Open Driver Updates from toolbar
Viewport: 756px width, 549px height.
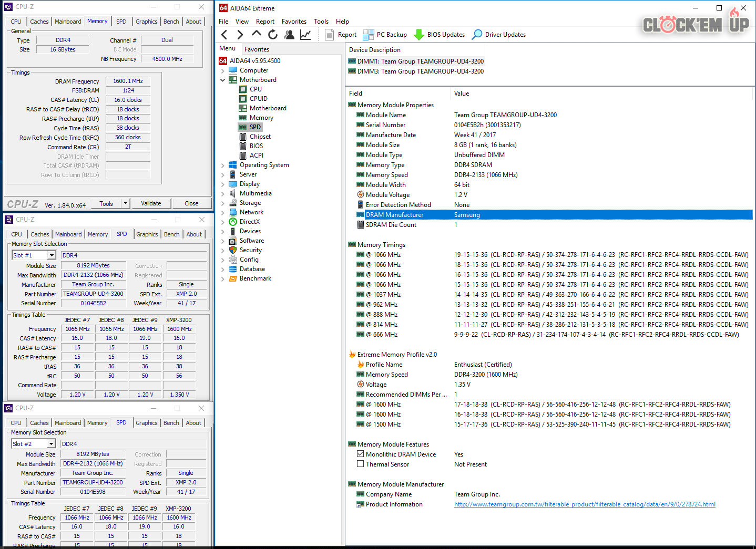[x=499, y=35]
